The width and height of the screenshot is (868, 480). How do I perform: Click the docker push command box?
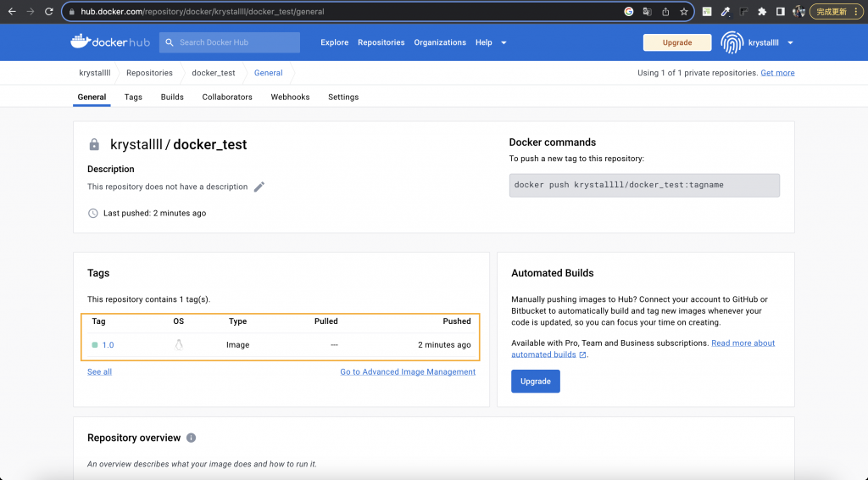pos(644,186)
